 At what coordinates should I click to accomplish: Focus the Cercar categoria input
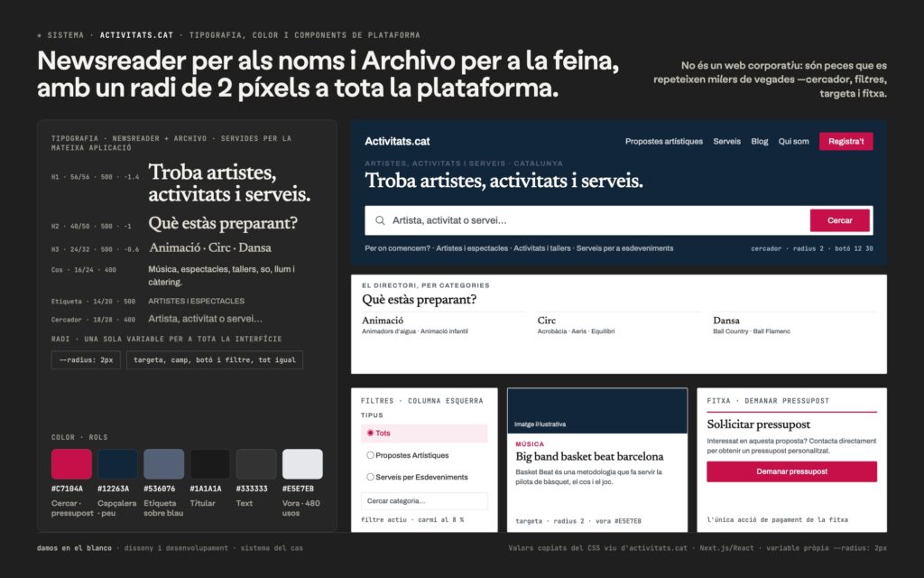[x=424, y=500]
